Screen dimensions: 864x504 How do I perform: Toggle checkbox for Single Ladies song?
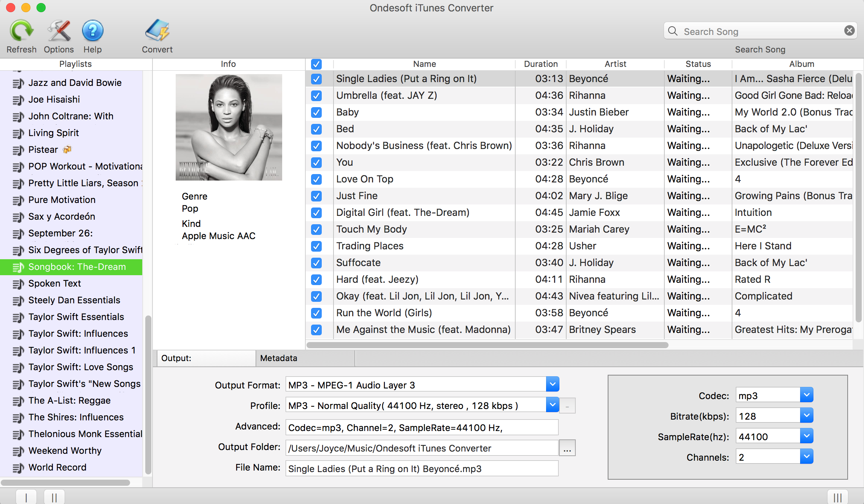click(x=316, y=79)
